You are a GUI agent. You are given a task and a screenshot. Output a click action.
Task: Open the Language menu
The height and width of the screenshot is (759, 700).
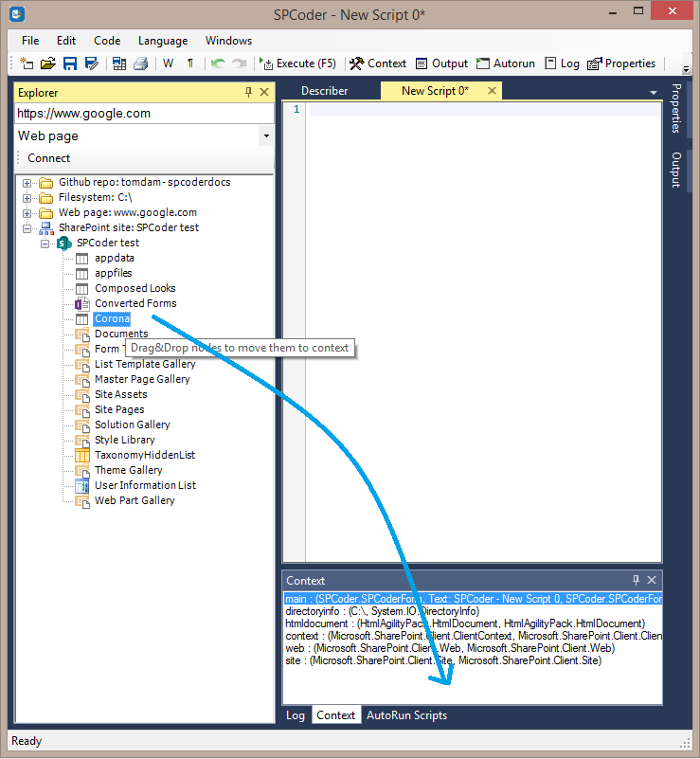coord(163,41)
